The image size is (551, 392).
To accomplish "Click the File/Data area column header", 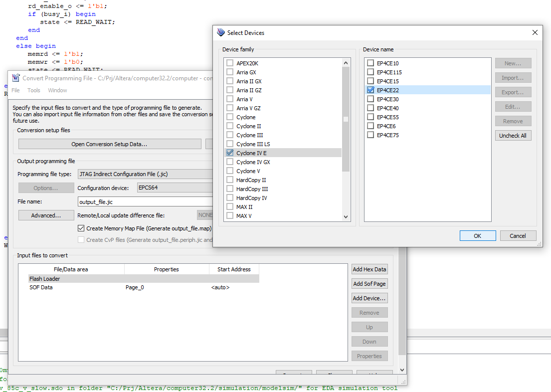I will click(71, 269).
